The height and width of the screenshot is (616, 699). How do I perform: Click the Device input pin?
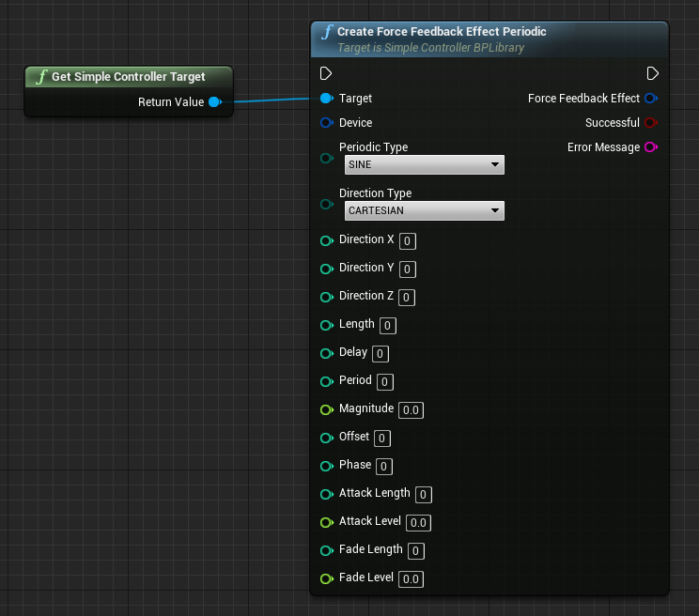point(326,123)
